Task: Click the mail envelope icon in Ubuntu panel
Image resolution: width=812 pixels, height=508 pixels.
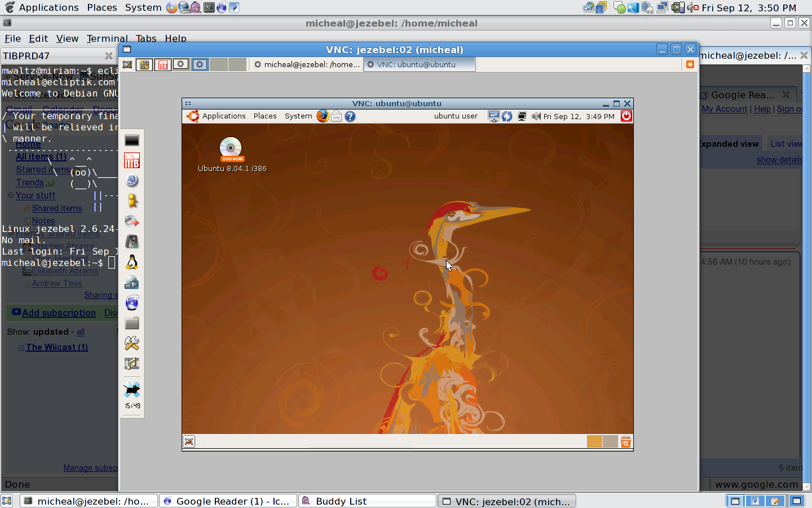Action: point(337,116)
